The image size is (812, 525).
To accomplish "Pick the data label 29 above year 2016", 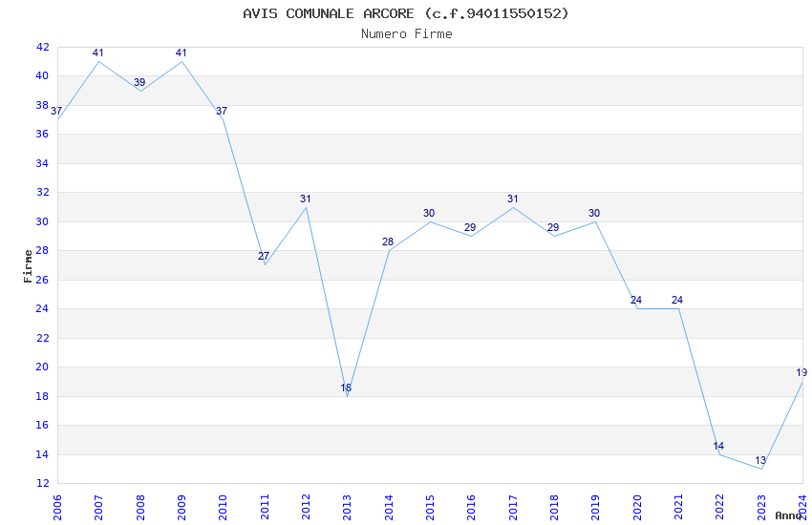I will coord(470,227).
